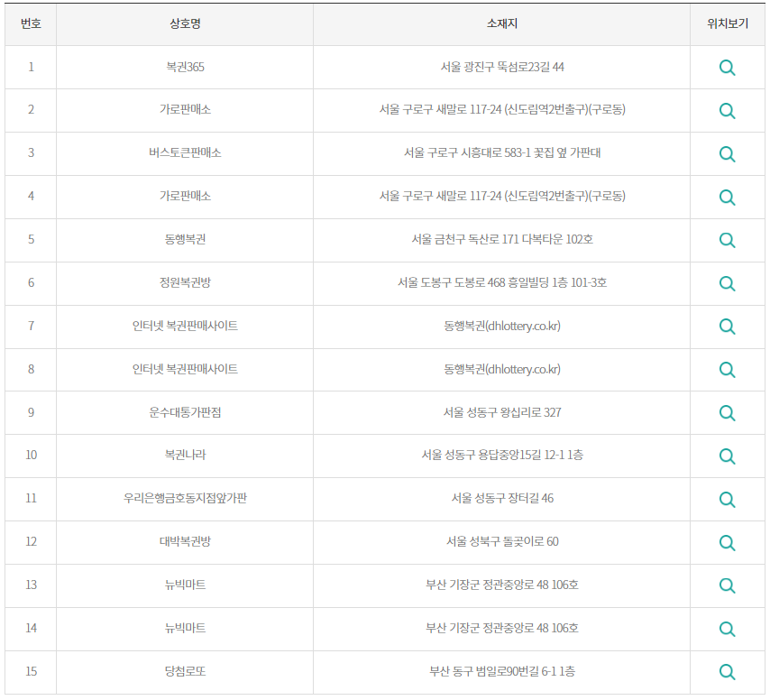Screen dimensions: 770x700
Task: Select row number 9 cell
Action: click(x=31, y=412)
